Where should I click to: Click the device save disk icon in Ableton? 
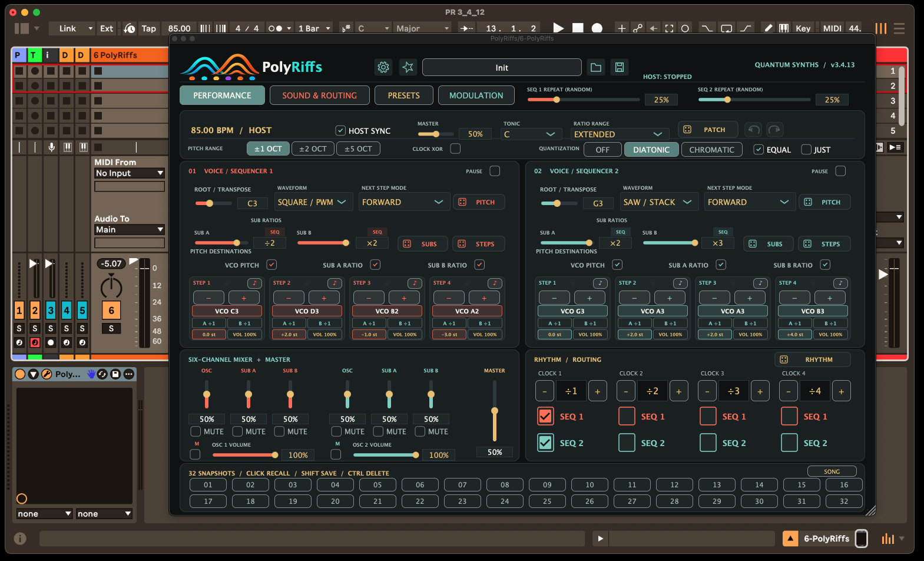pos(115,374)
